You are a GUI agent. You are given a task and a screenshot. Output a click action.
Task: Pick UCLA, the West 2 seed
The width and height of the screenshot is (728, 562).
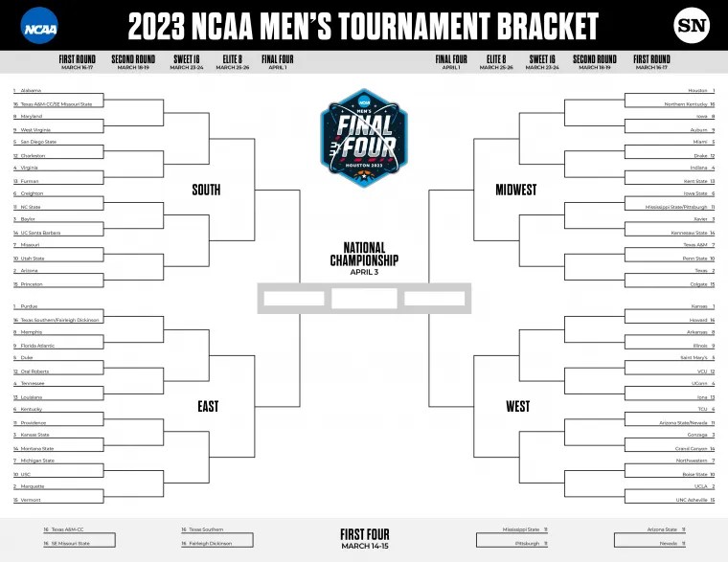coord(700,487)
